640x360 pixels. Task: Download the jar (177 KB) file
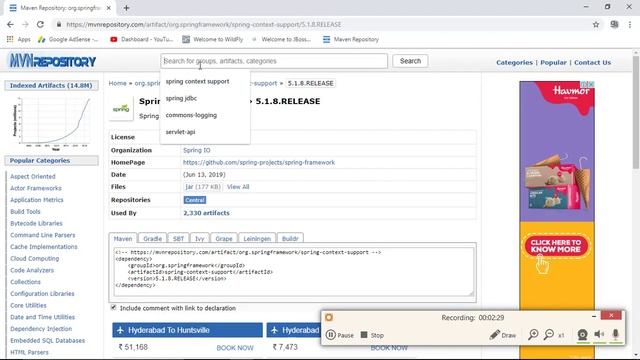click(202, 187)
